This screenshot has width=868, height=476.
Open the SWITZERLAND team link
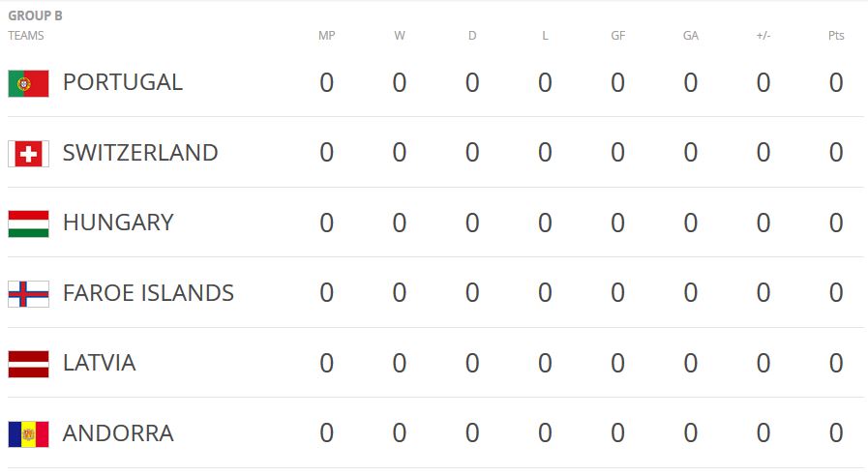139,153
